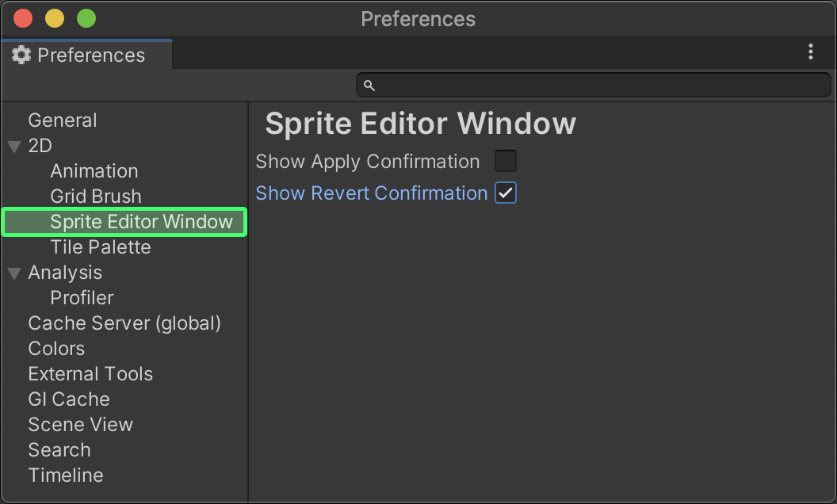
Task: Uncheck Show Revert Confirmation checkbox
Action: 506,193
